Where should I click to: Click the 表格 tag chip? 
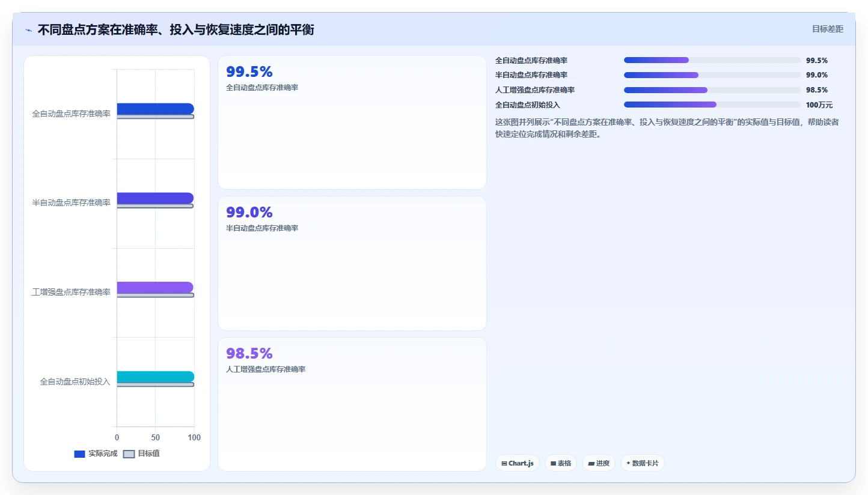pyautogui.click(x=561, y=463)
